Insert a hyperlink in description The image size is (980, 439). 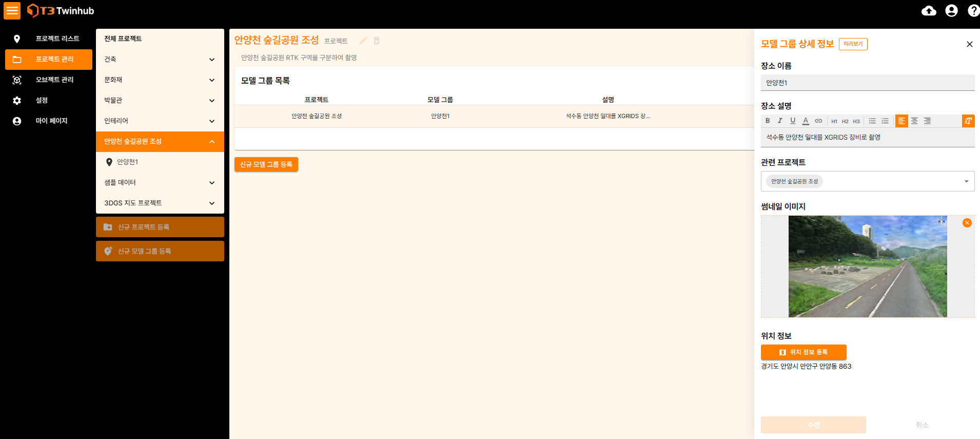[818, 121]
